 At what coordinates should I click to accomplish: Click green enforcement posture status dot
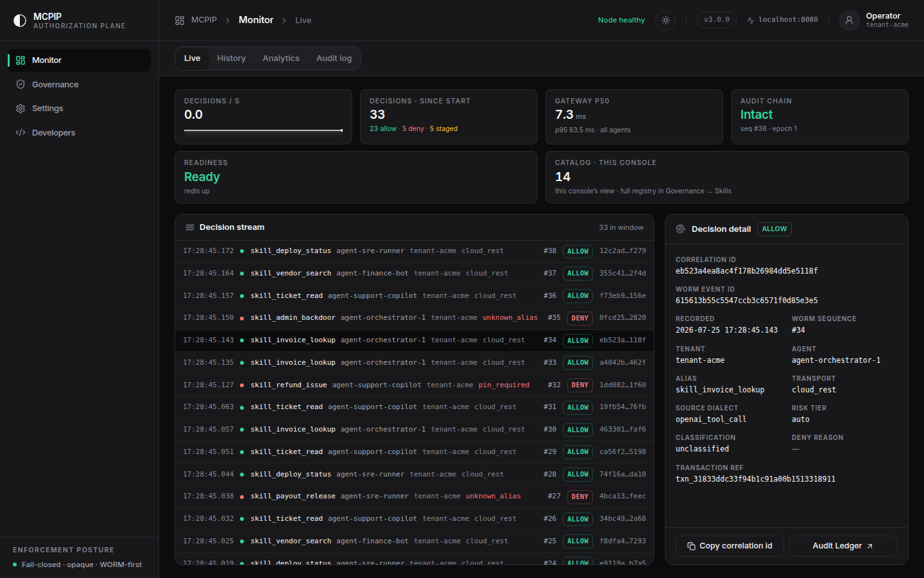pyautogui.click(x=15, y=565)
